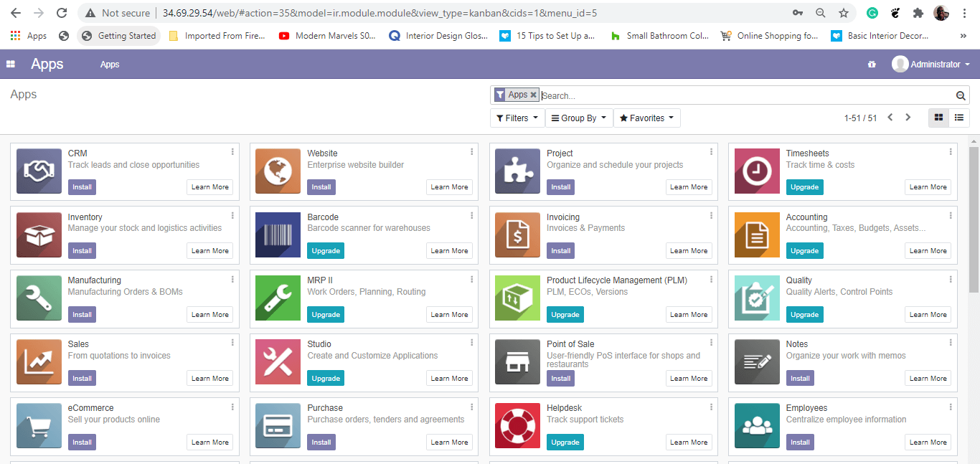Image resolution: width=980 pixels, height=464 pixels.
Task: Bookmark this page with star icon
Action: click(844, 13)
